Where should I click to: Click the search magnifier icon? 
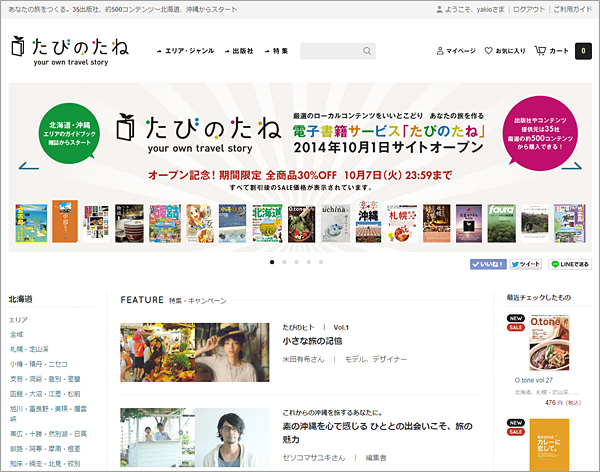pyautogui.click(x=367, y=51)
